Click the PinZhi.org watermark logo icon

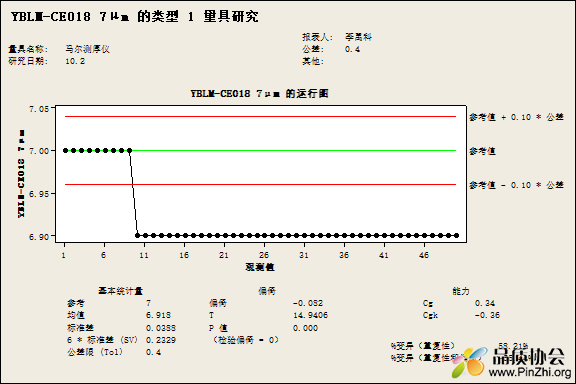(x=470, y=362)
